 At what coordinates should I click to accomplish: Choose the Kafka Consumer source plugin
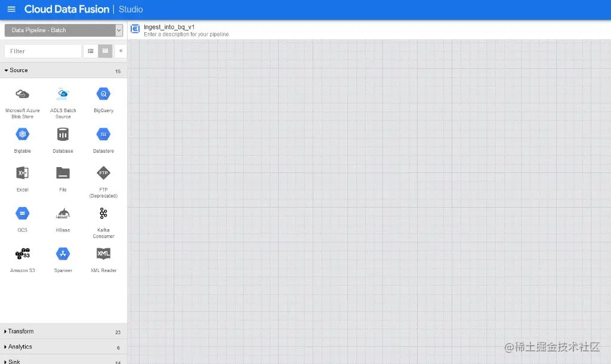103,223
